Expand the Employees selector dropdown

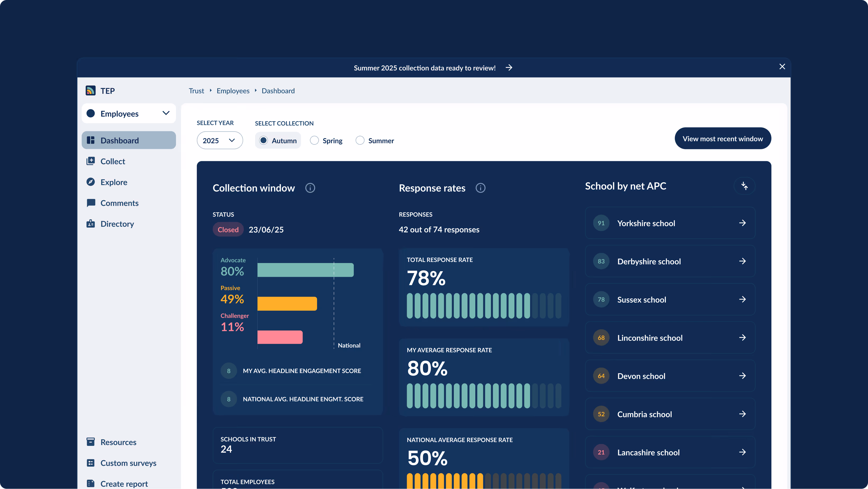(165, 113)
